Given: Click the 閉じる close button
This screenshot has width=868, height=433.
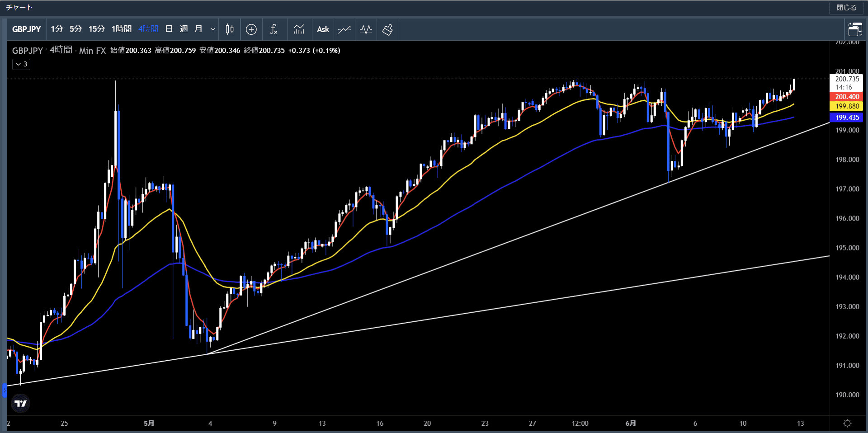Looking at the screenshot, I should pyautogui.click(x=846, y=7).
